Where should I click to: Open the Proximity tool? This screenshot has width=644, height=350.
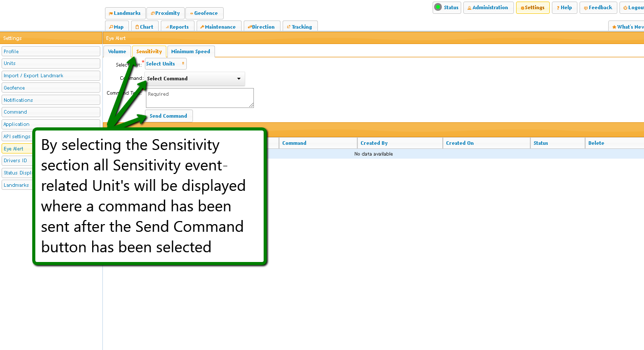(165, 13)
